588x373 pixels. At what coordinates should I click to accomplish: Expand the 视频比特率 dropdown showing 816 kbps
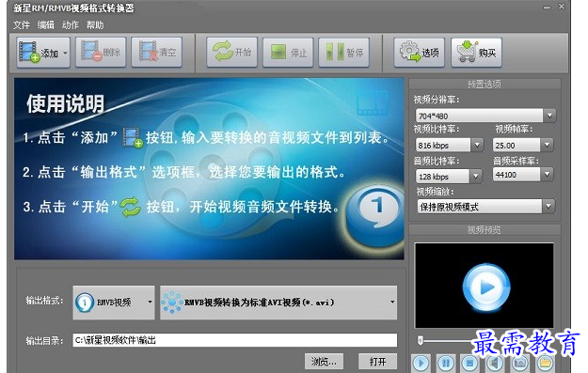[477, 145]
